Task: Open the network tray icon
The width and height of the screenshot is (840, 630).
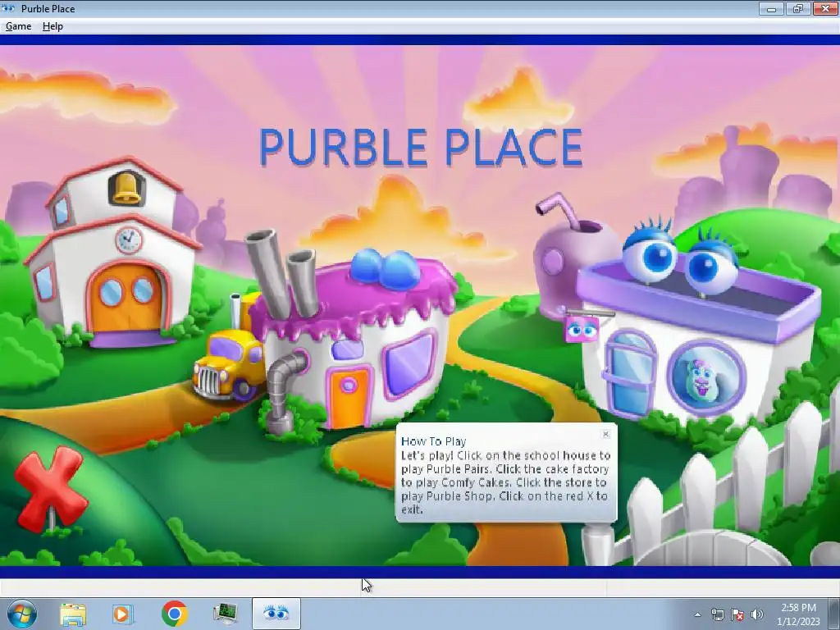Action: coord(717,614)
